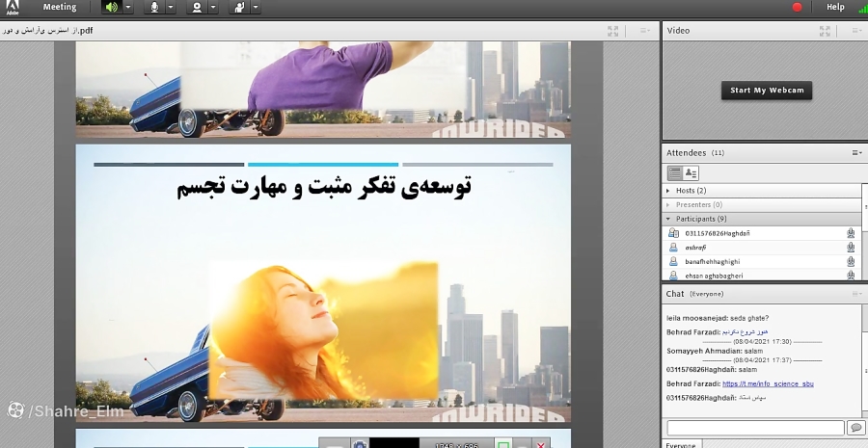868x448 pixels.
Task: Click the red X on recorder toolbar
Action: [x=541, y=444]
